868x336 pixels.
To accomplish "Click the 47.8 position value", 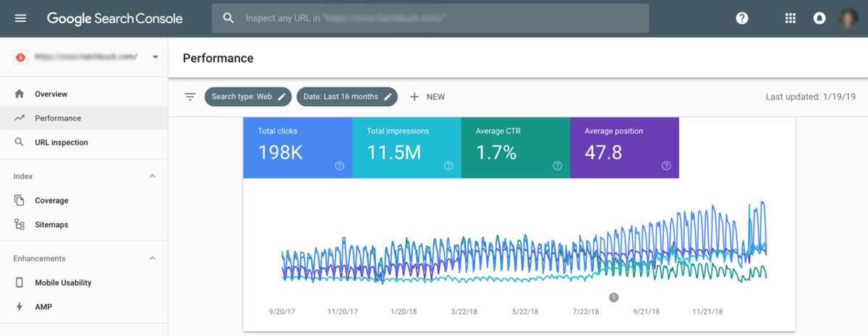I will 604,152.
